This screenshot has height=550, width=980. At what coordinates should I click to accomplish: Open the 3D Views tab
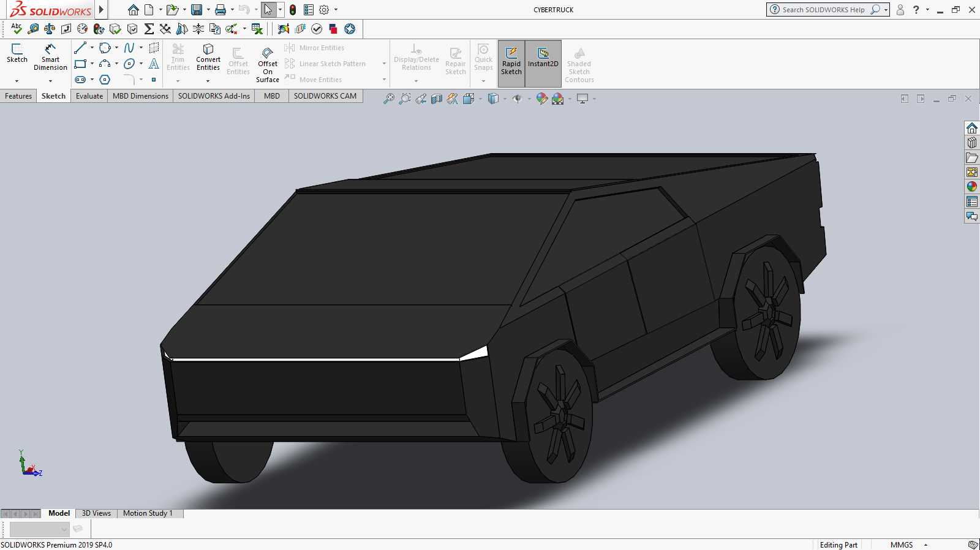coord(96,513)
